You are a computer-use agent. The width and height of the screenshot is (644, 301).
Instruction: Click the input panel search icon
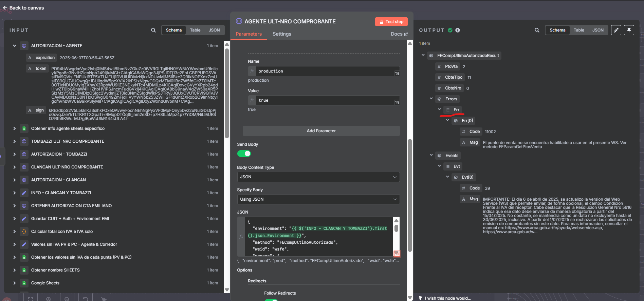point(153,30)
